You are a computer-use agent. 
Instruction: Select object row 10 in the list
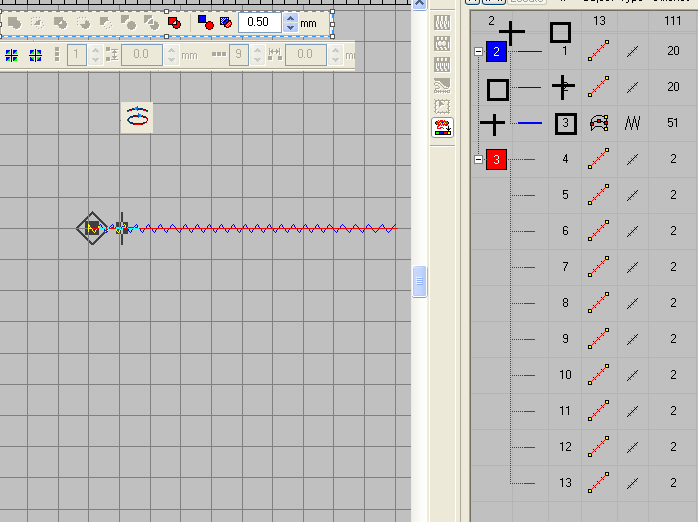click(x=565, y=375)
